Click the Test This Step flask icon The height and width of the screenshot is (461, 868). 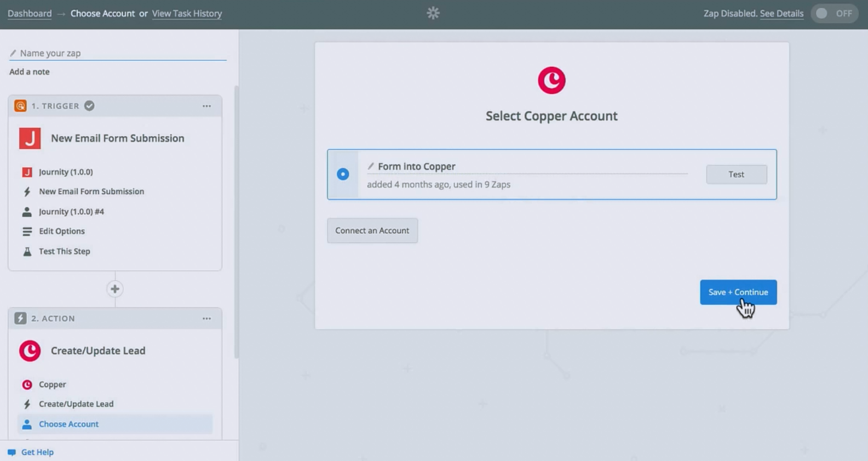pyautogui.click(x=27, y=252)
